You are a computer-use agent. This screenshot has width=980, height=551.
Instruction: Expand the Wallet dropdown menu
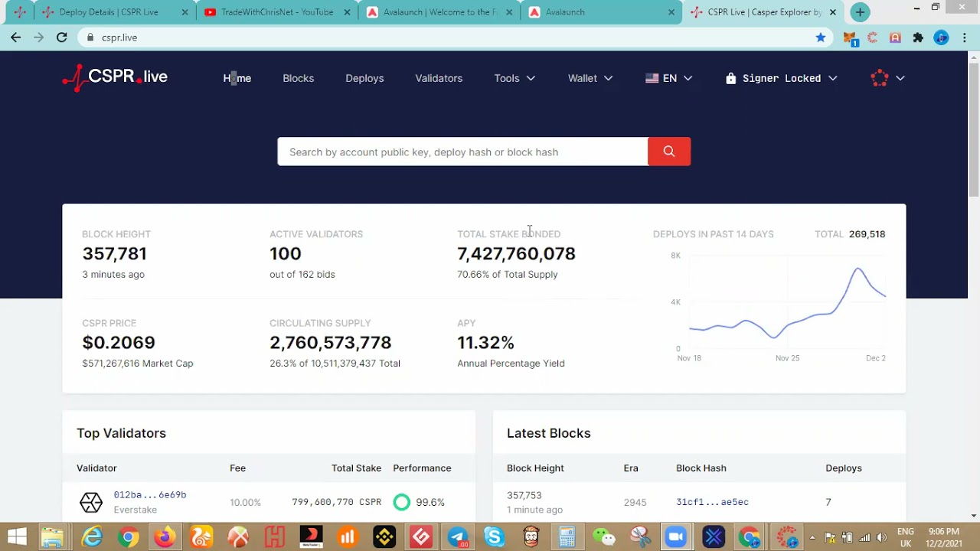590,78
